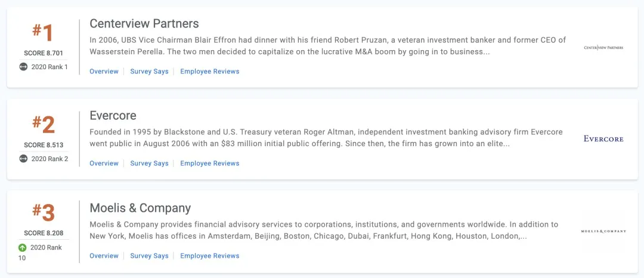Open Overview for Centerview Partners
The width and height of the screenshot is (644, 278).
coord(104,72)
